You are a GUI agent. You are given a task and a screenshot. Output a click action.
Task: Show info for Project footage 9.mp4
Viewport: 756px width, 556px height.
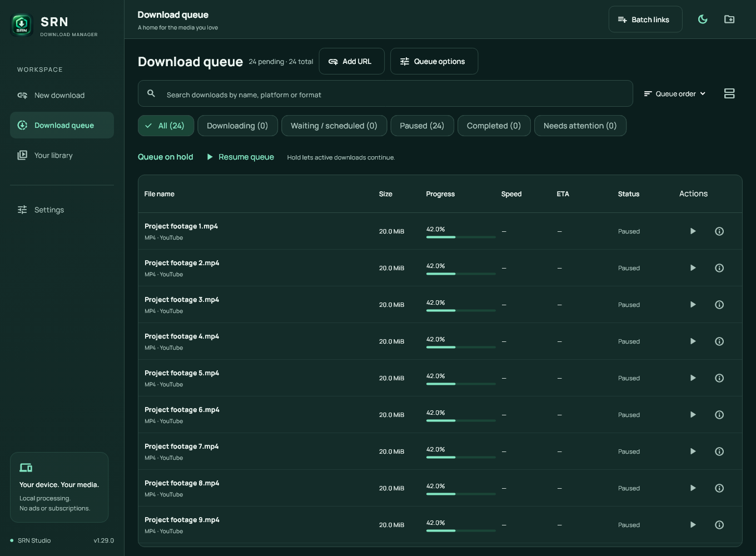click(719, 525)
